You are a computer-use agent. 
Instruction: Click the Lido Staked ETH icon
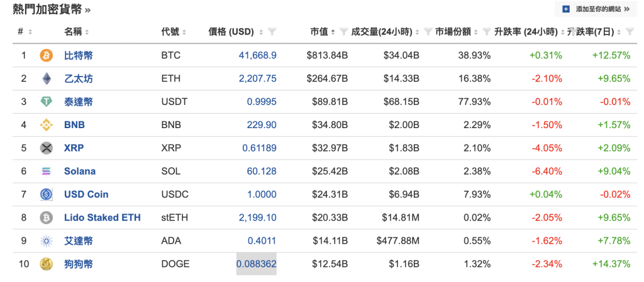tap(47, 218)
